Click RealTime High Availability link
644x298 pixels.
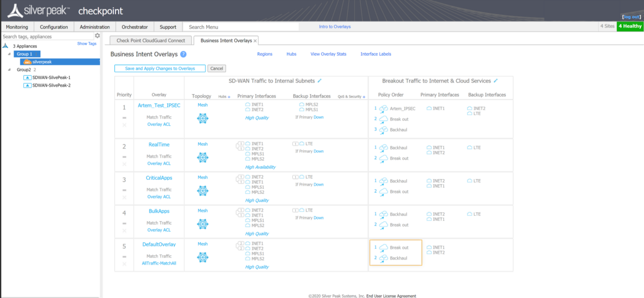260,167
